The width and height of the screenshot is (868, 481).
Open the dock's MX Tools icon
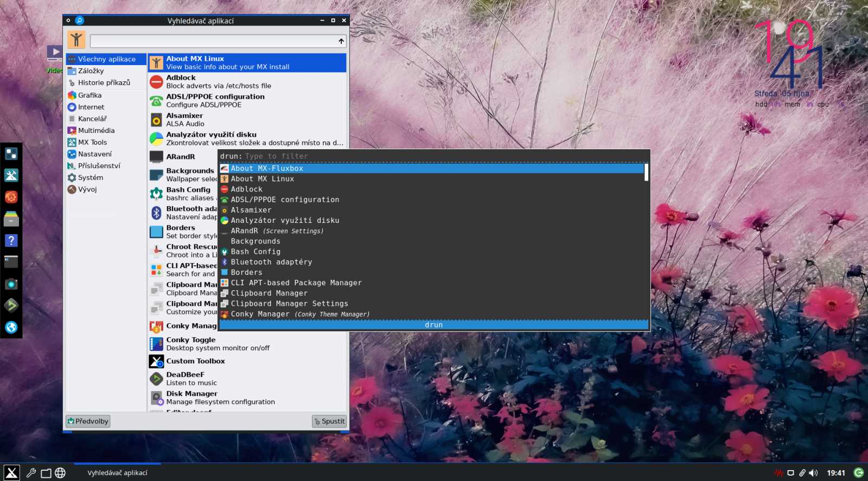click(x=11, y=175)
